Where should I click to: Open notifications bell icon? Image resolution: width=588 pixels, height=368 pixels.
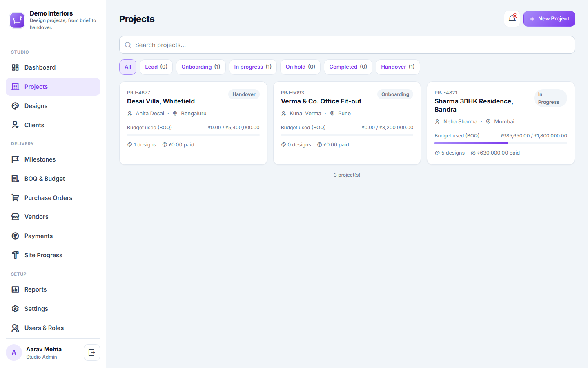pos(512,19)
